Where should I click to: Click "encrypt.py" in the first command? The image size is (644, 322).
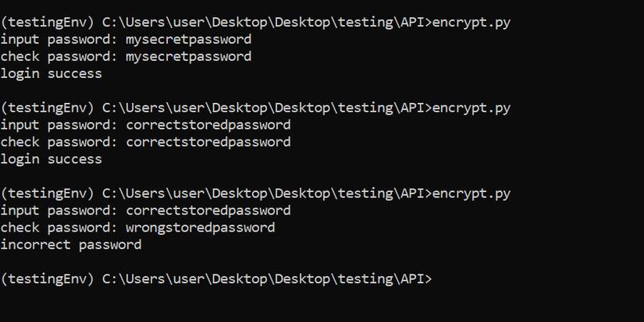(x=469, y=22)
